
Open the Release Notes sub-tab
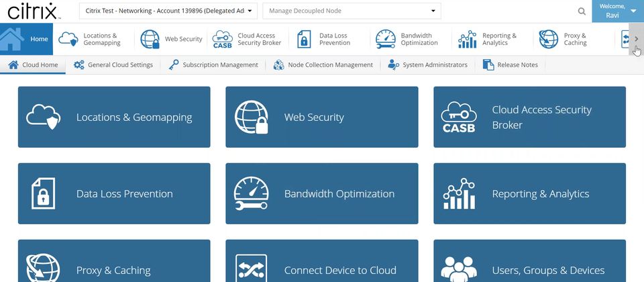click(510, 64)
